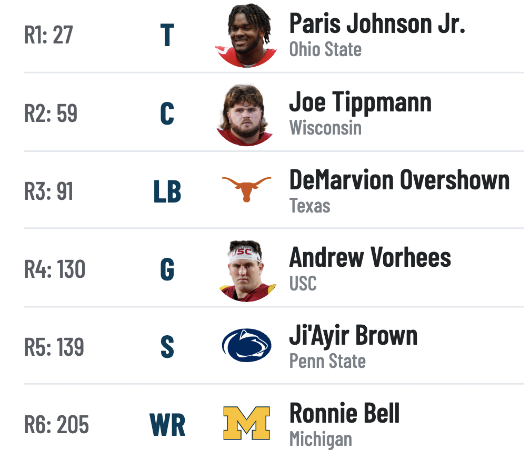
Task: Select the R1: 27 pick label
Action: (x=48, y=35)
